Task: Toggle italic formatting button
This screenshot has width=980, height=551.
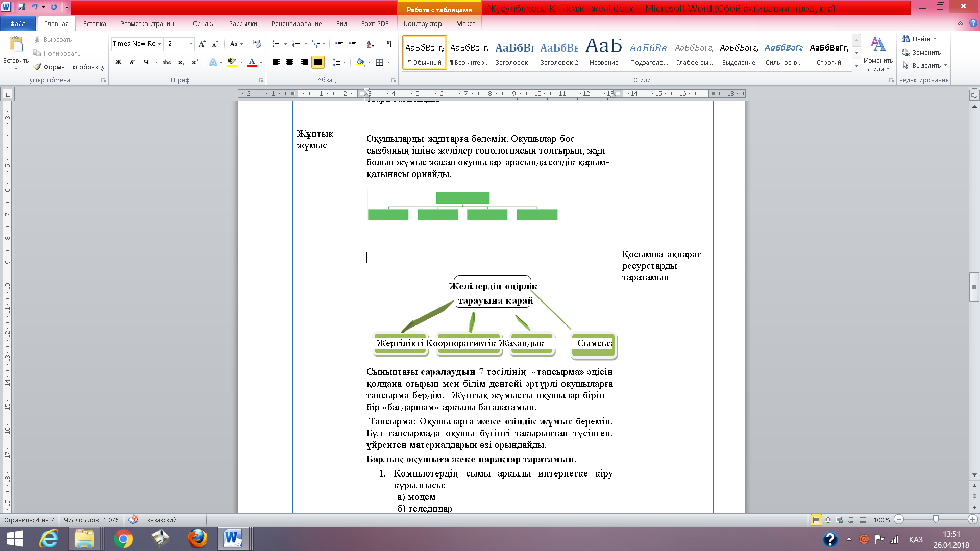Action: 132,62
